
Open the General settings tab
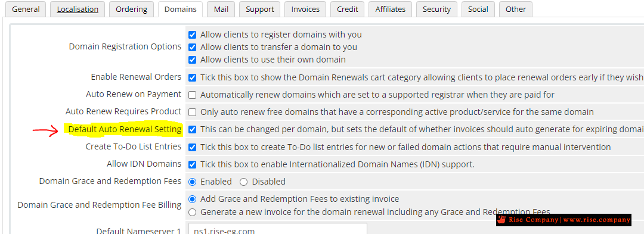tap(26, 9)
